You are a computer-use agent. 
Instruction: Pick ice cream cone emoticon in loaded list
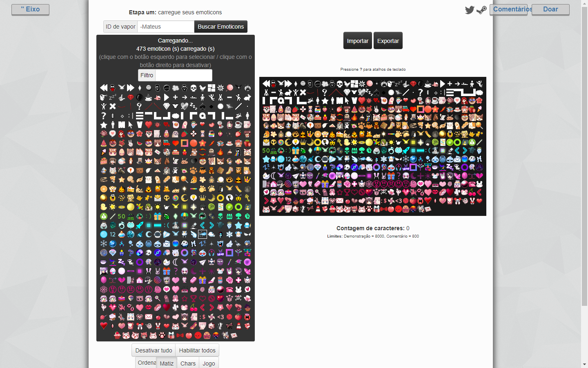(104, 152)
